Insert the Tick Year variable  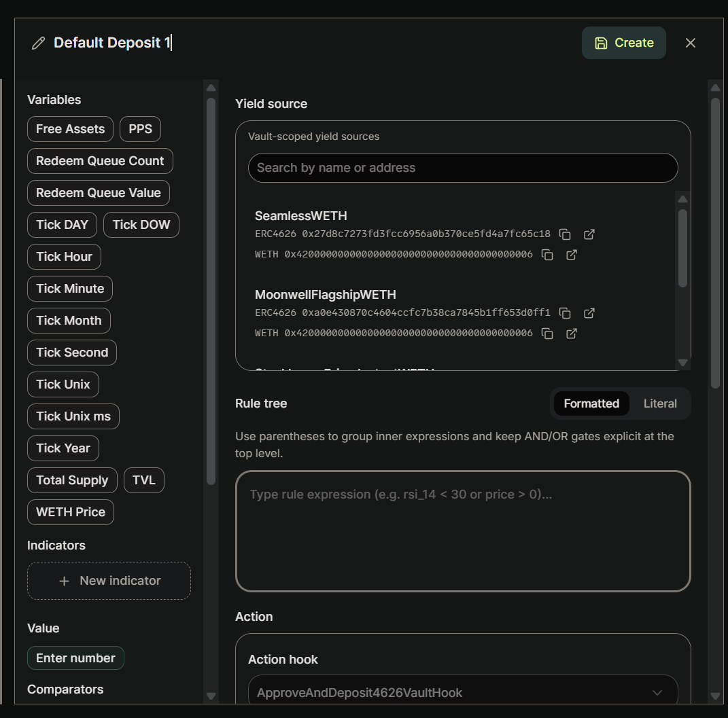point(63,448)
